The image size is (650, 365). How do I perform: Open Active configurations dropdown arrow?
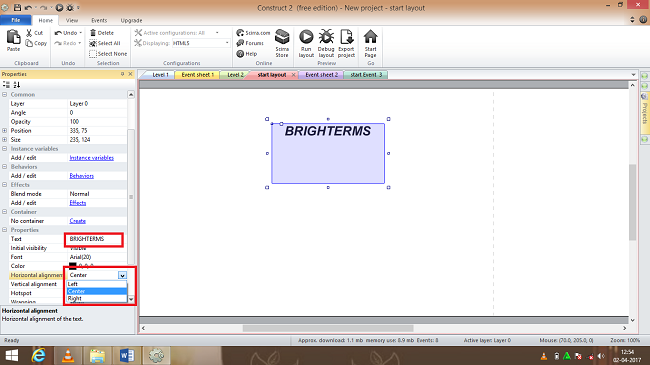tap(217, 33)
